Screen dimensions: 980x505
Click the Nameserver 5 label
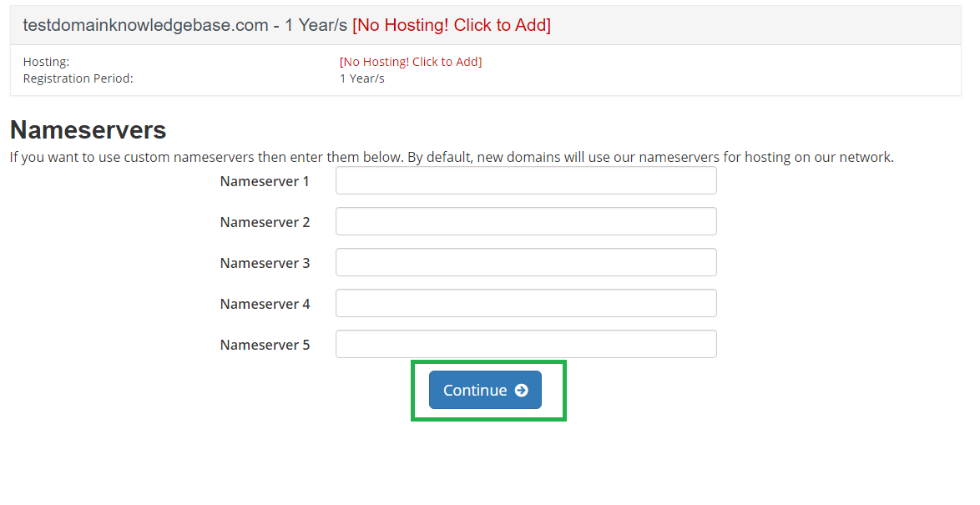(x=265, y=345)
